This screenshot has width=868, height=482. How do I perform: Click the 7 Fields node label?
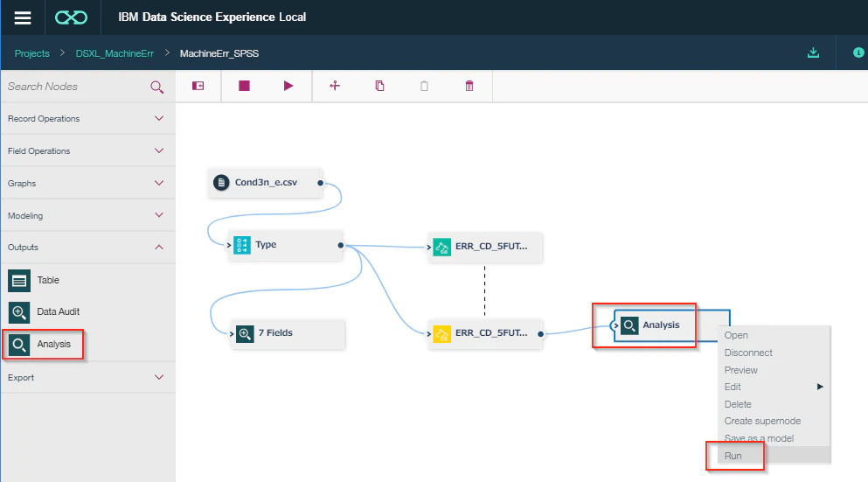pos(275,333)
